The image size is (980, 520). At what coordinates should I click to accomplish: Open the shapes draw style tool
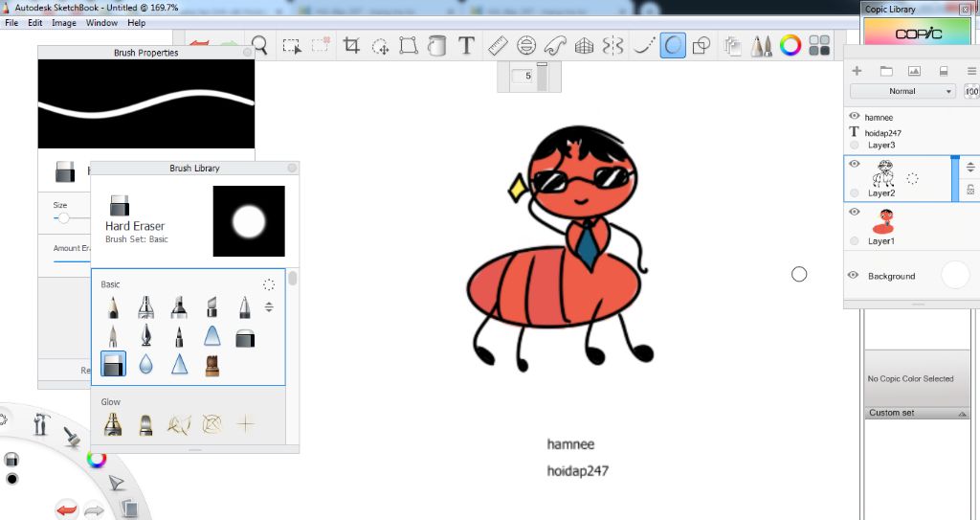702,46
